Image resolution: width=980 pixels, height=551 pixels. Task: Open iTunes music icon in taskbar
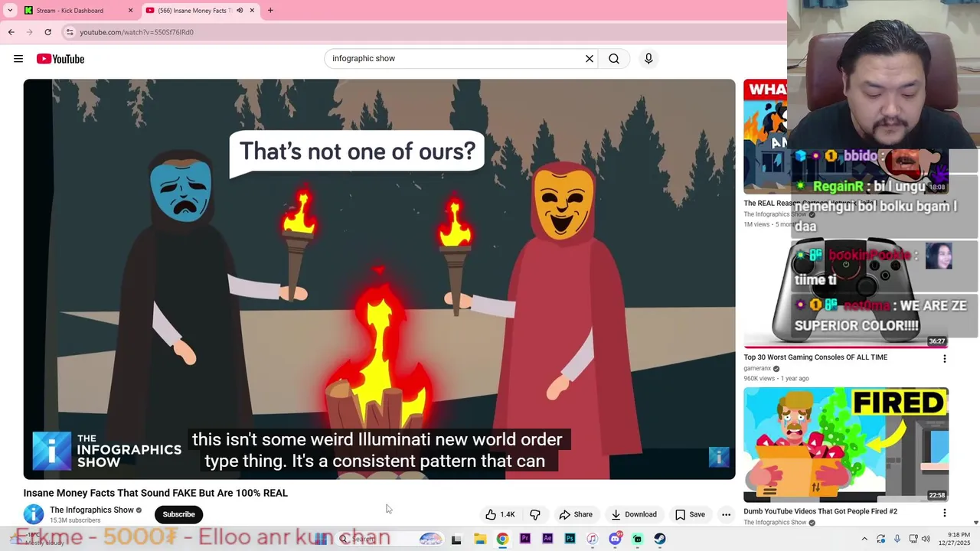pyautogui.click(x=593, y=539)
